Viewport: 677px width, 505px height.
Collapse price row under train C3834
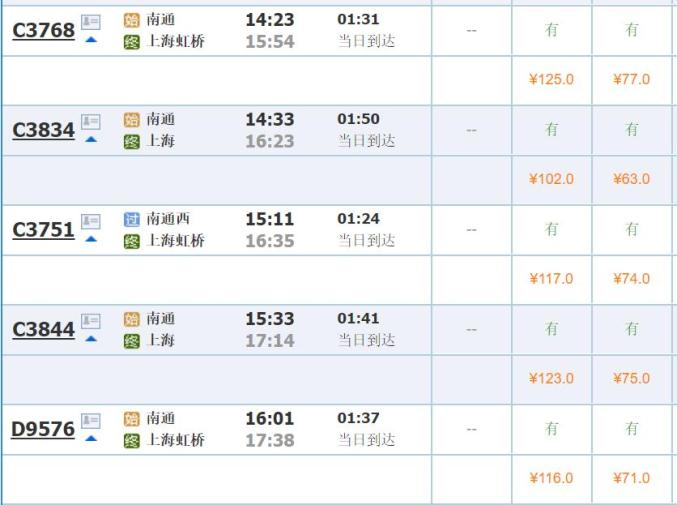pyautogui.click(x=91, y=140)
